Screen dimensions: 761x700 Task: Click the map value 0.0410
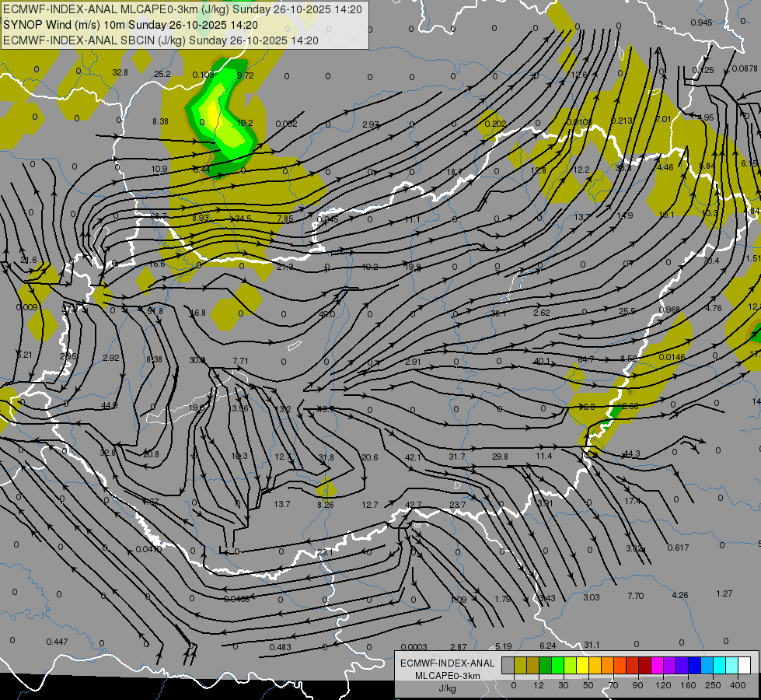coord(149,549)
